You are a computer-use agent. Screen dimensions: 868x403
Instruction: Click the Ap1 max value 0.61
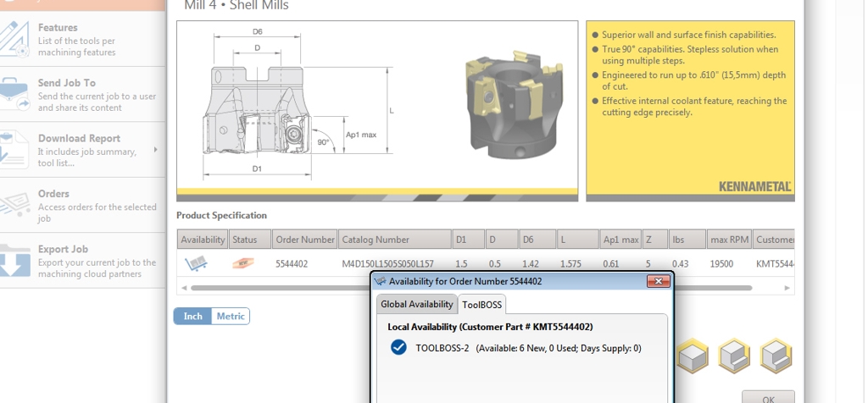(x=611, y=264)
